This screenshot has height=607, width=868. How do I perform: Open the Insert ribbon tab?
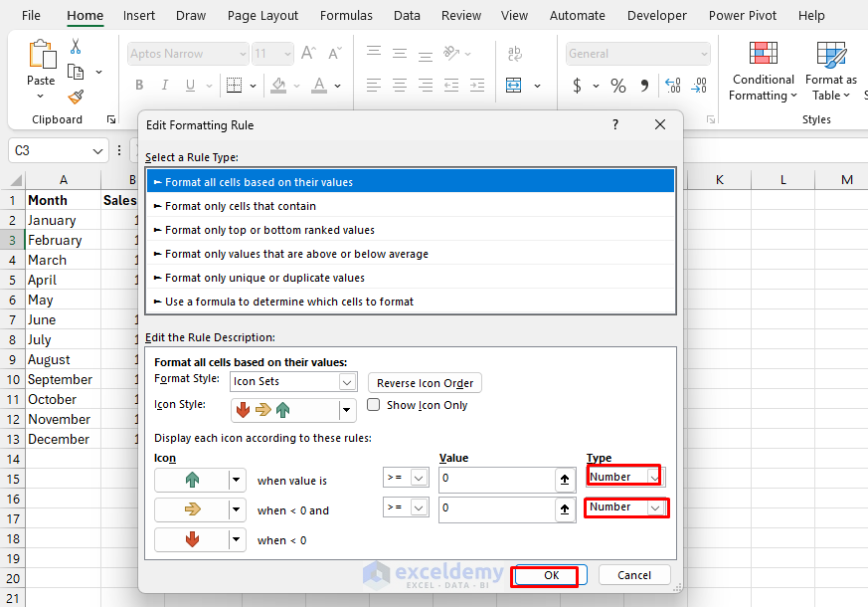(138, 15)
